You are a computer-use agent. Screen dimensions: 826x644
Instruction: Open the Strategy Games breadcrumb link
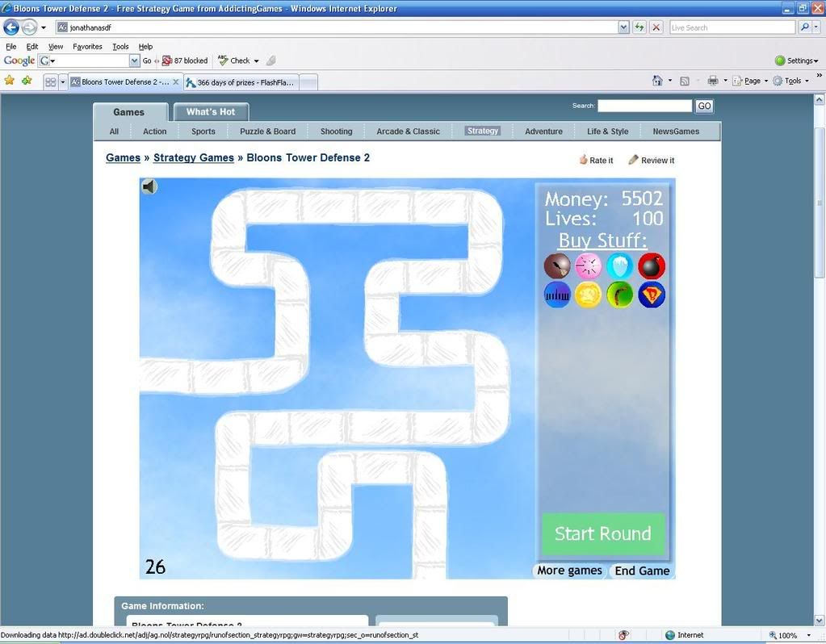pos(194,157)
